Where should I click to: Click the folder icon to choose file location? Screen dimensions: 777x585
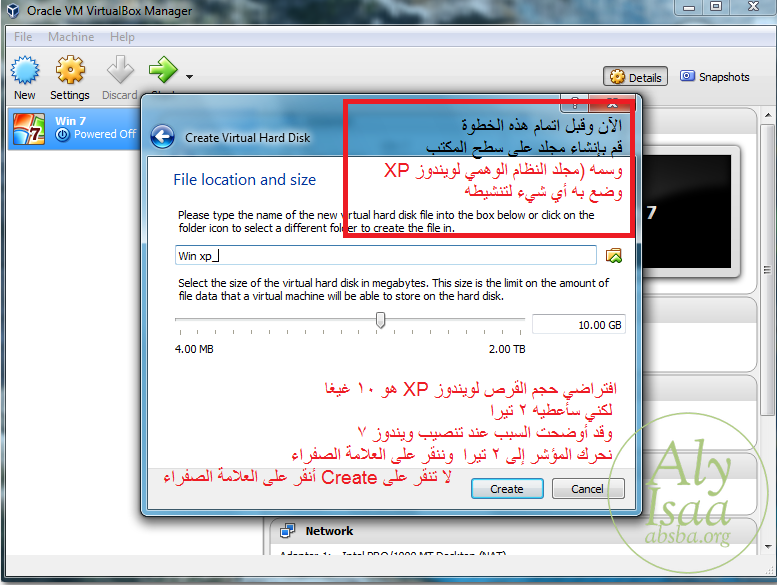pos(614,256)
